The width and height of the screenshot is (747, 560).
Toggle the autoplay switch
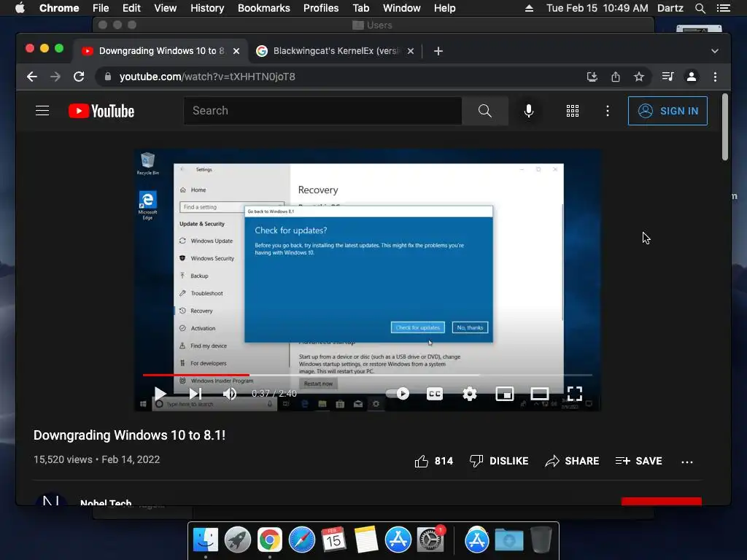[398, 394]
